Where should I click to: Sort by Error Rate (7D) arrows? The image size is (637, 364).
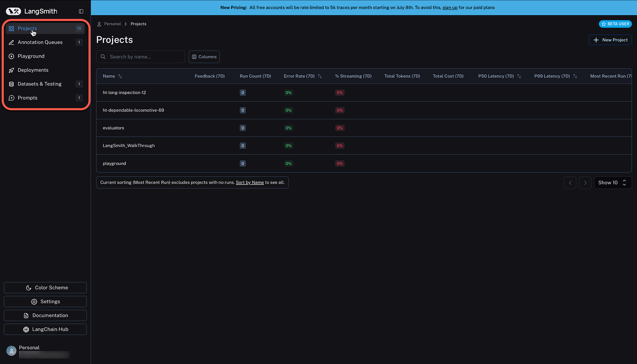320,76
